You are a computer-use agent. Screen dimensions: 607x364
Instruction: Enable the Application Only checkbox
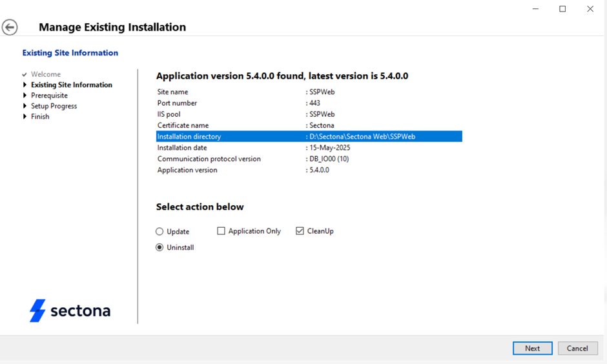click(221, 231)
